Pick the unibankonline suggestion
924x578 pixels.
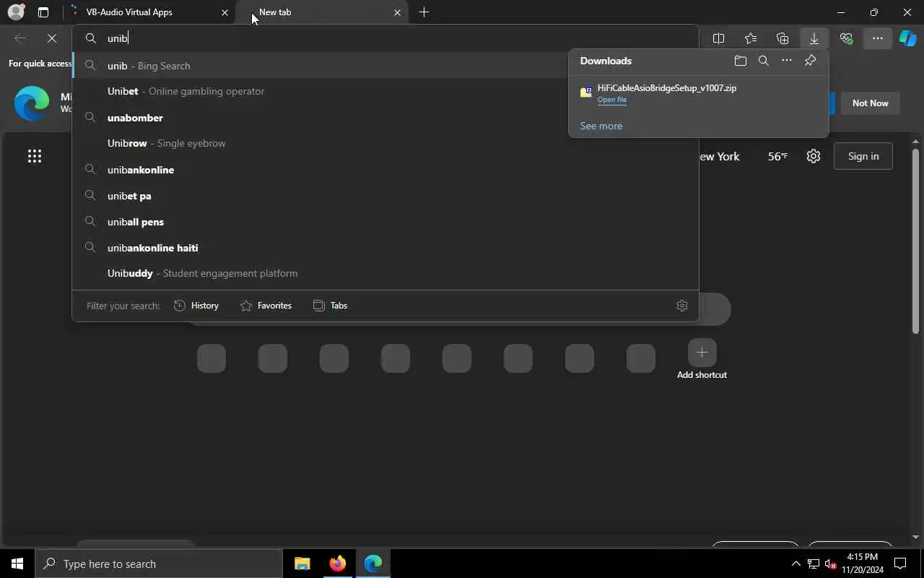pos(385,170)
